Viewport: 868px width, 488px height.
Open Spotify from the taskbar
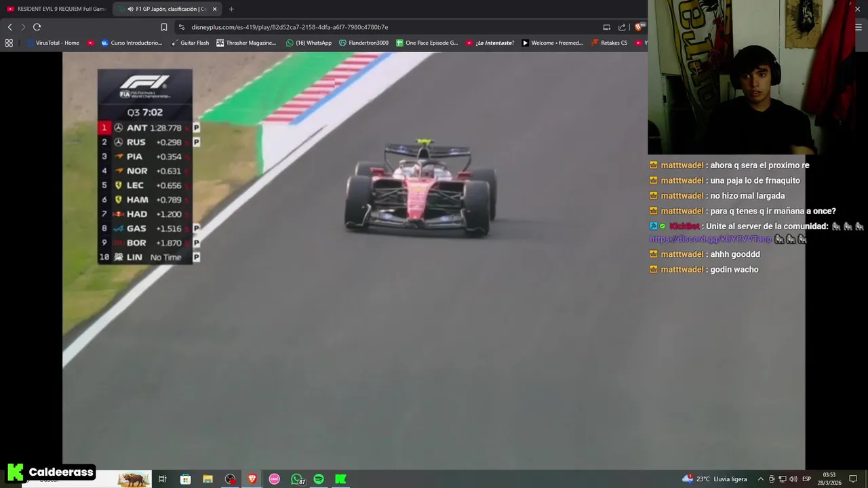319,479
